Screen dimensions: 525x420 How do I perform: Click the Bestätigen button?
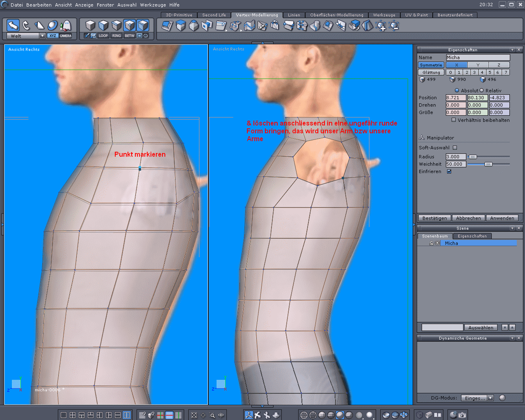click(435, 218)
